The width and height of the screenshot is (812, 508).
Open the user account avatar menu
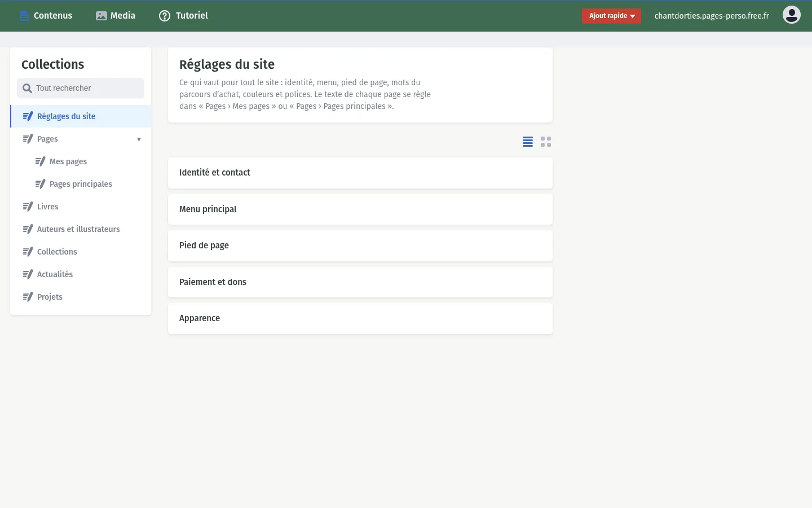pyautogui.click(x=792, y=15)
